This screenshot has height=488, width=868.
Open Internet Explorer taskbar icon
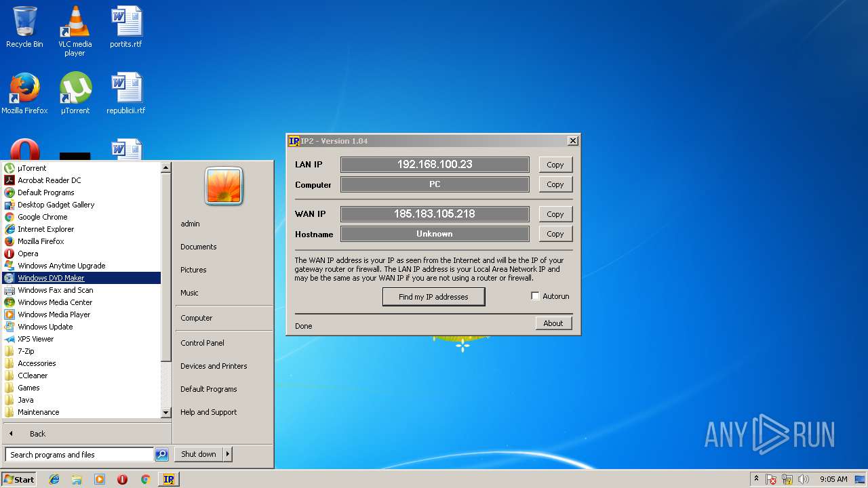coord(54,479)
